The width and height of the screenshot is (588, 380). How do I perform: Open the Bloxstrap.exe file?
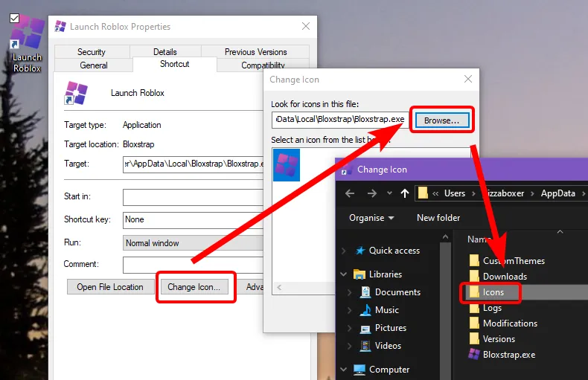pos(508,355)
